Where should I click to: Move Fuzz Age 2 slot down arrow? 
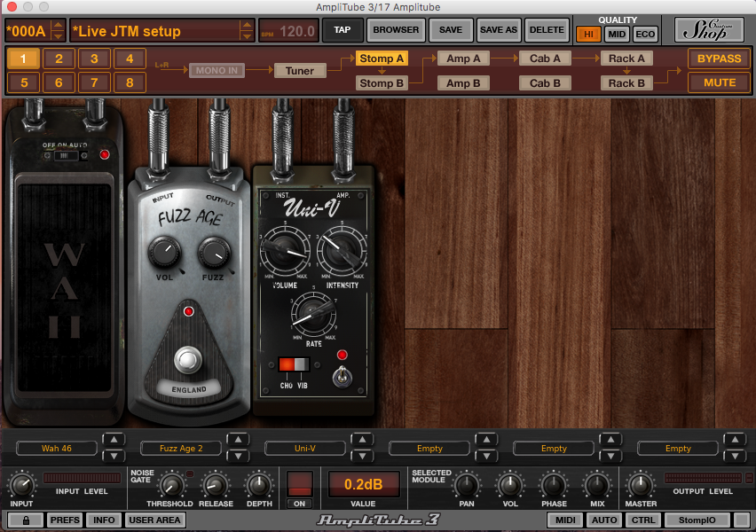click(238, 456)
